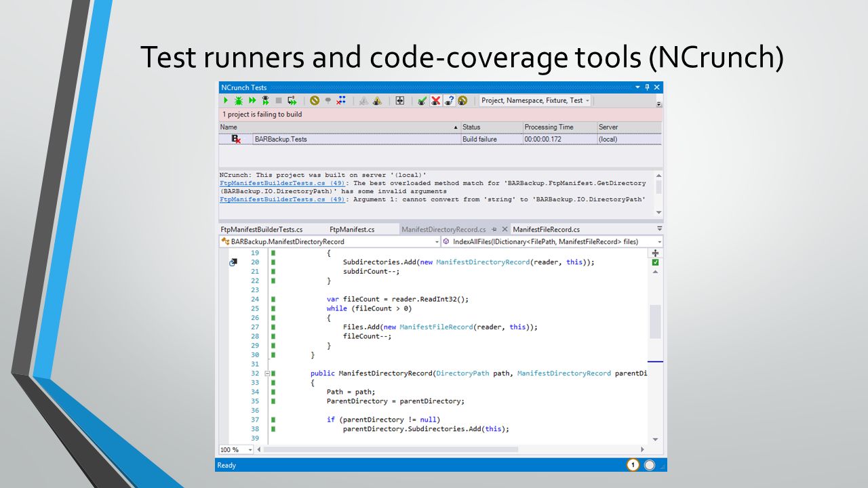
Task: Close the ManifestDirectoryRecord.cs tab
Action: coord(505,230)
